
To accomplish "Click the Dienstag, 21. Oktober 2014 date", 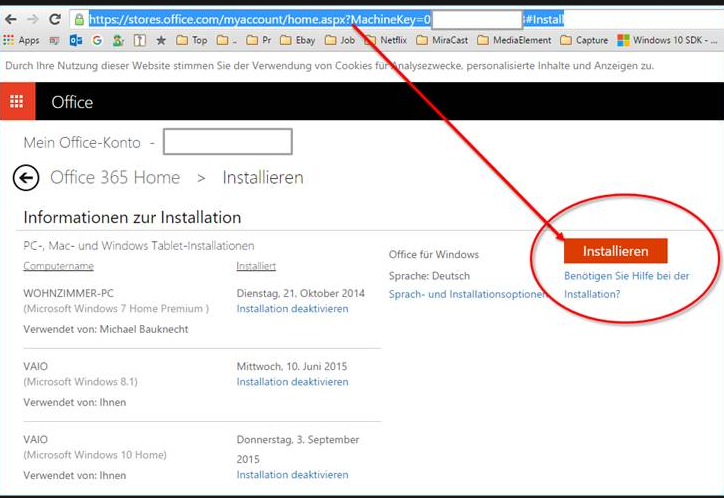I will click(301, 293).
